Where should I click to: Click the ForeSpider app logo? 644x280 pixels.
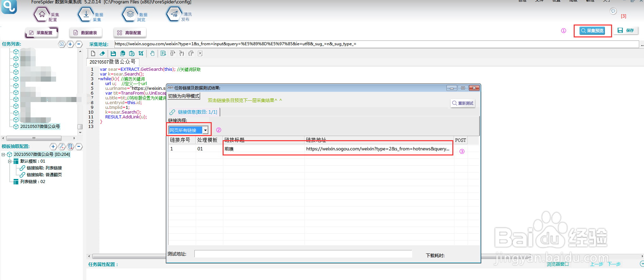point(9,6)
